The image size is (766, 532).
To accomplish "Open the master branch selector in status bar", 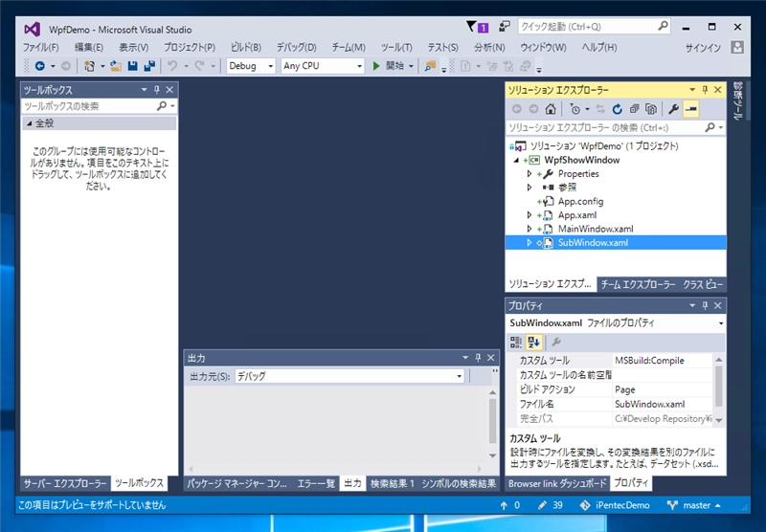I will click(693, 505).
